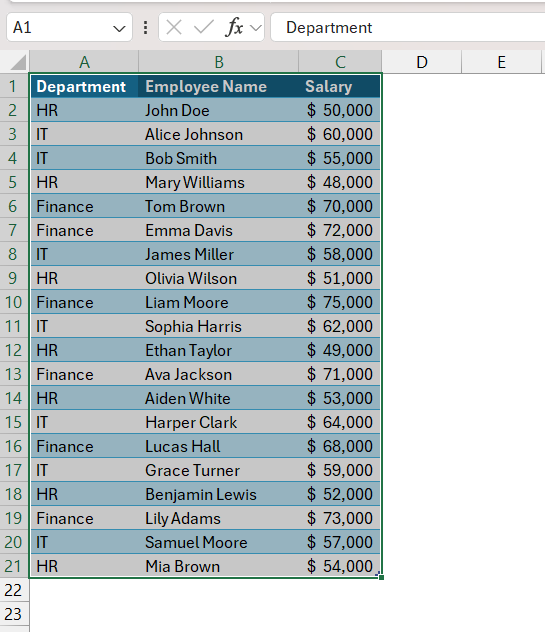Select the Emma Davis cell

coord(218,230)
